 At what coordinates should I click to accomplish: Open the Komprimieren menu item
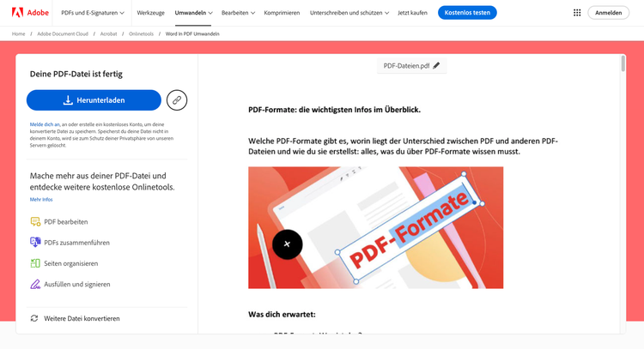coord(282,13)
